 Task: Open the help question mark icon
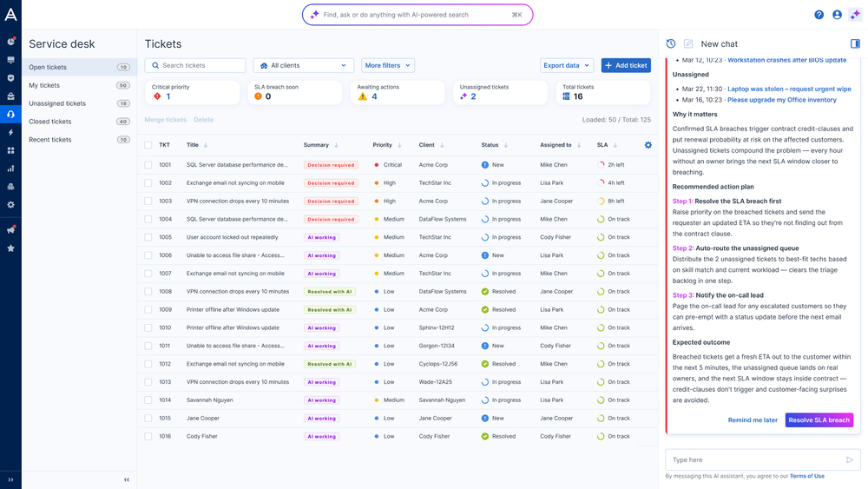(x=819, y=15)
